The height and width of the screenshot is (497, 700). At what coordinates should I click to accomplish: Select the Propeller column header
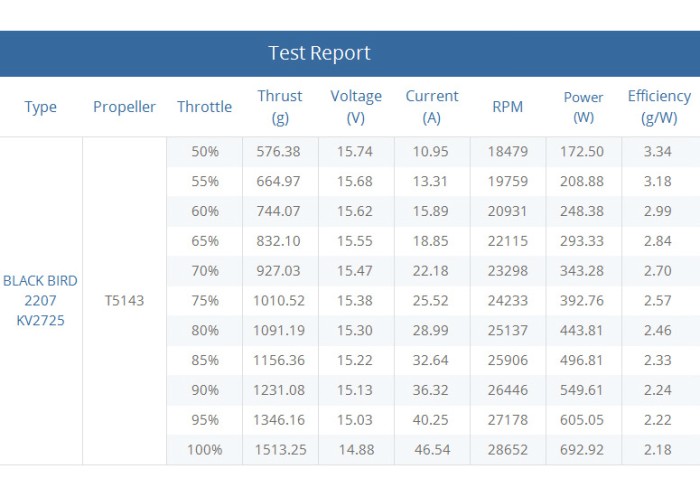click(124, 107)
